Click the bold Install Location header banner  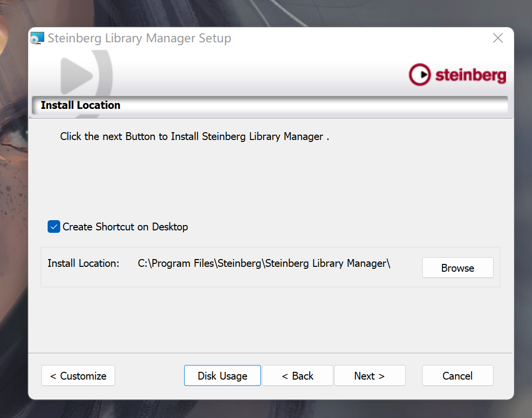tap(270, 105)
